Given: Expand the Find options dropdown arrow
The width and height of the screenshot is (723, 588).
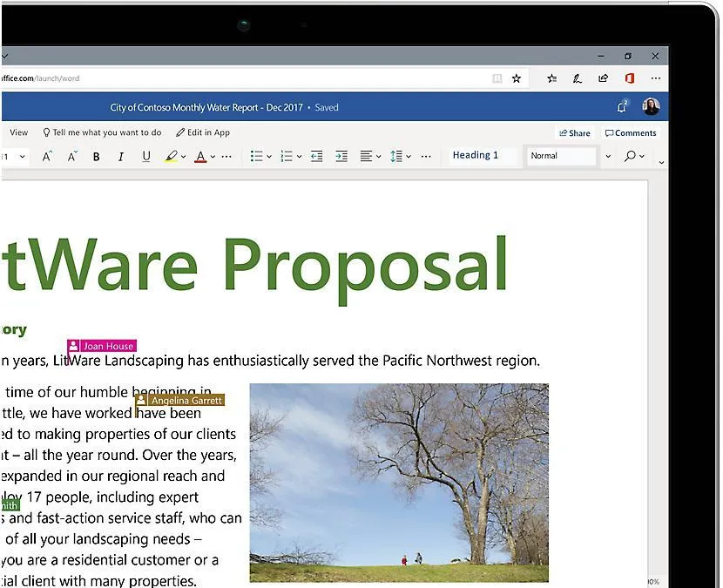Looking at the screenshot, I should point(642,156).
